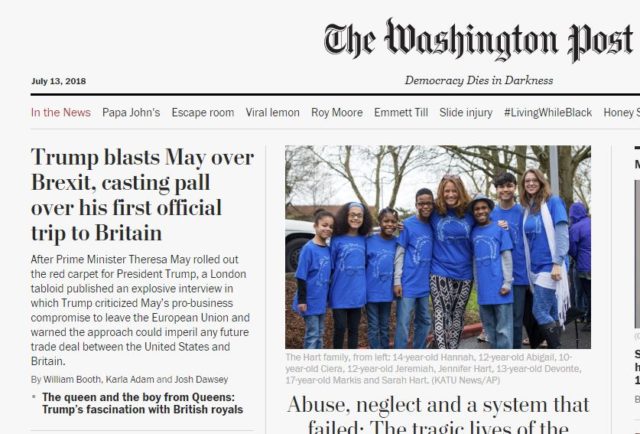Screen dimensions: 640x434
Task: Open the Escape room topic link
Action: coord(203,112)
